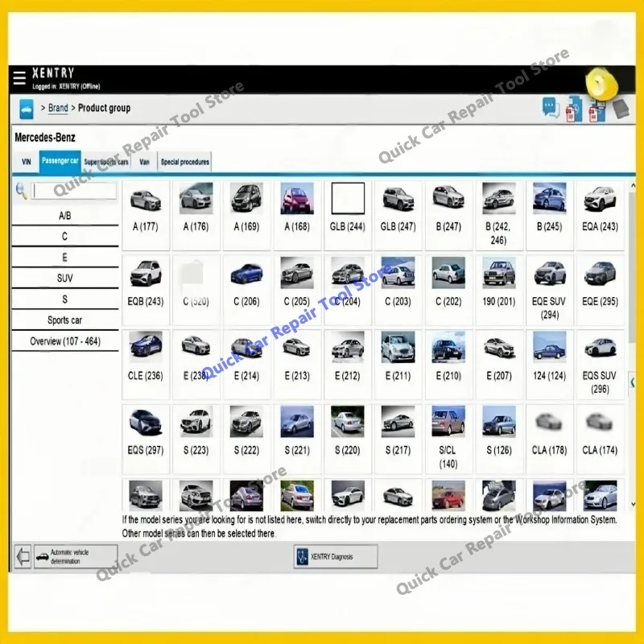Viewport: 644px width, 644px height.
Task: Select the E (210) model tile
Action: coord(448,365)
